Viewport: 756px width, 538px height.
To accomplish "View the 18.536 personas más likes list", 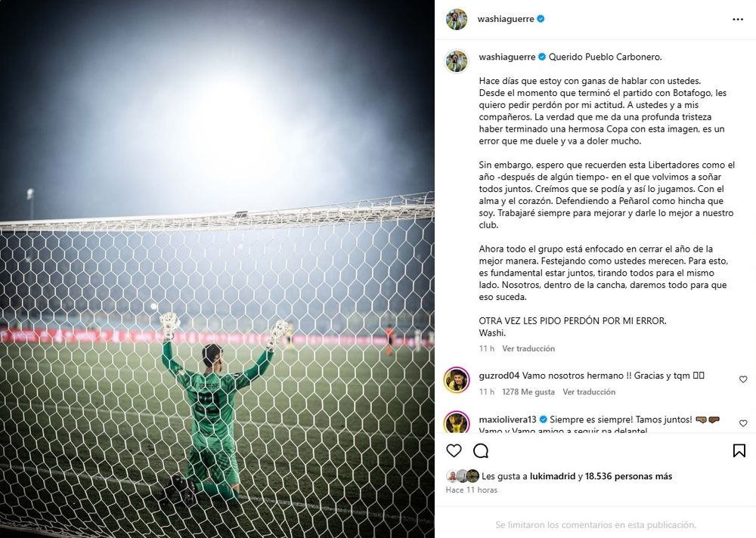I will [x=628, y=476].
